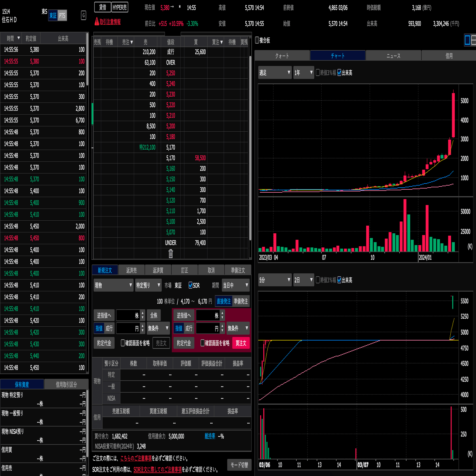Open the 維持率 link
The image size is (476, 476).
pyautogui.click(x=210, y=436)
